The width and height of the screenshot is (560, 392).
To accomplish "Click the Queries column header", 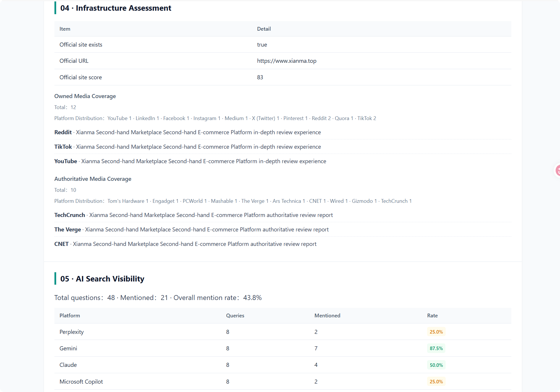I will pyautogui.click(x=235, y=316).
